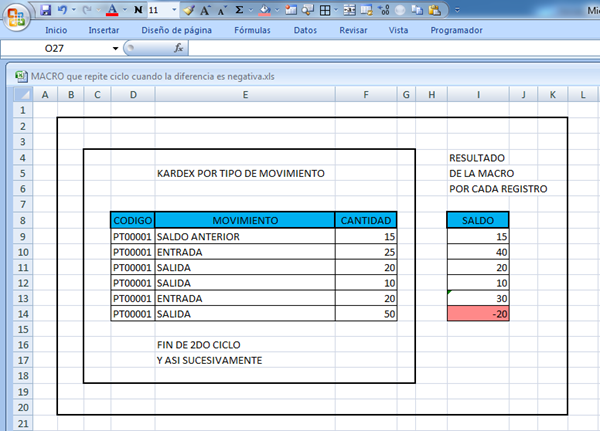Image resolution: width=600 pixels, height=431 pixels.
Task: Select the blue CODIGO header cell
Action: coord(133,220)
